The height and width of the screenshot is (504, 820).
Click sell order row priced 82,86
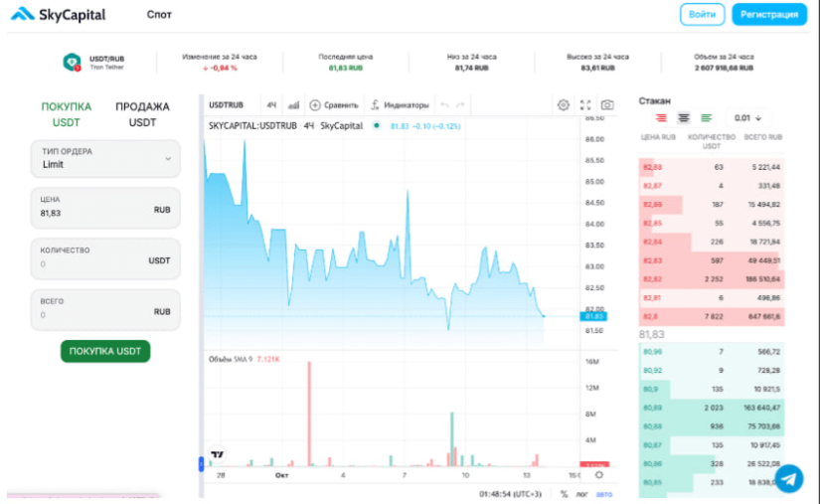pos(712,205)
